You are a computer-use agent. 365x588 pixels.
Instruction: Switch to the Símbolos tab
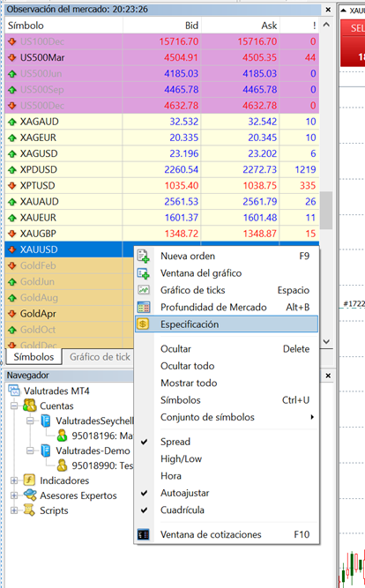coord(34,357)
